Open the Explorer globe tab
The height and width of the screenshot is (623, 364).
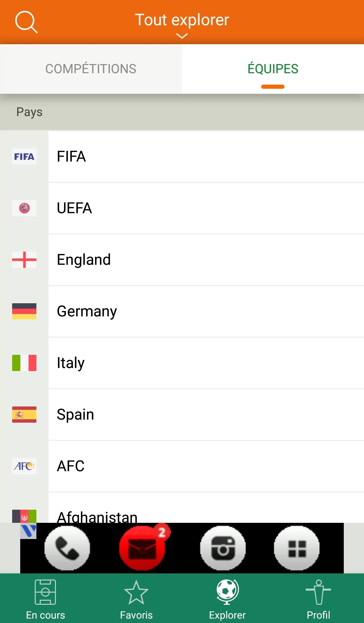coord(227,599)
